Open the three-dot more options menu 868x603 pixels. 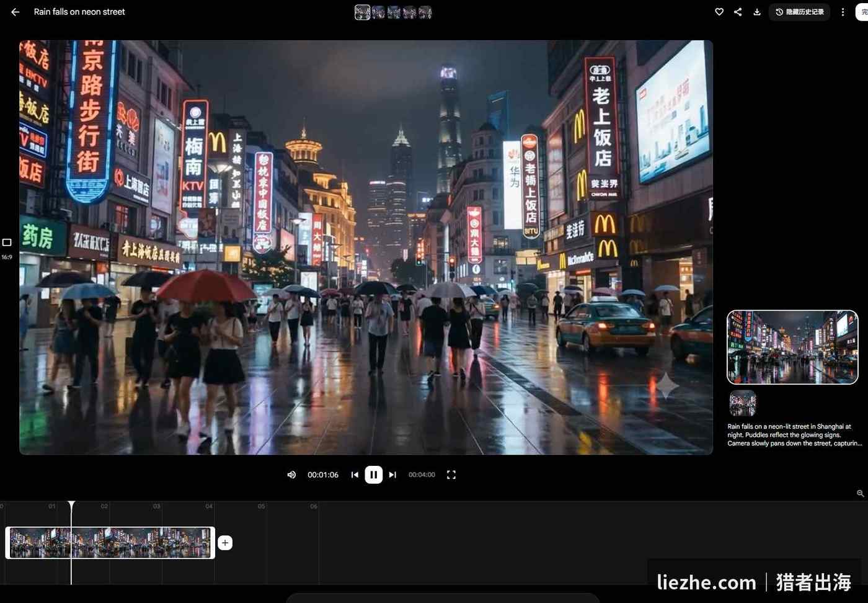[843, 12]
